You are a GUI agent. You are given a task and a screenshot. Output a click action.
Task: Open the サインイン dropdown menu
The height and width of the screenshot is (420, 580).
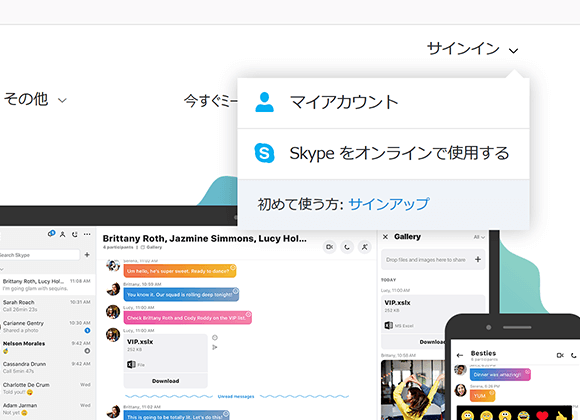pyautogui.click(x=472, y=49)
